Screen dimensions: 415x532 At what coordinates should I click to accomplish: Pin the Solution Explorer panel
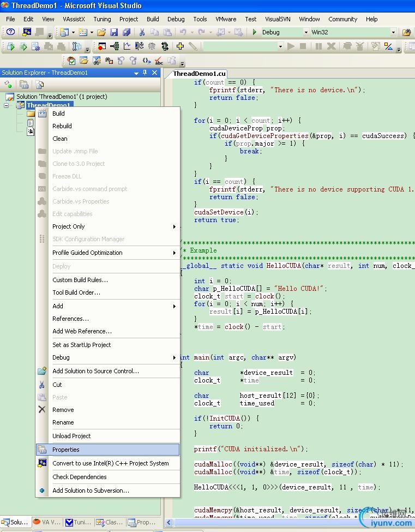tap(145, 72)
